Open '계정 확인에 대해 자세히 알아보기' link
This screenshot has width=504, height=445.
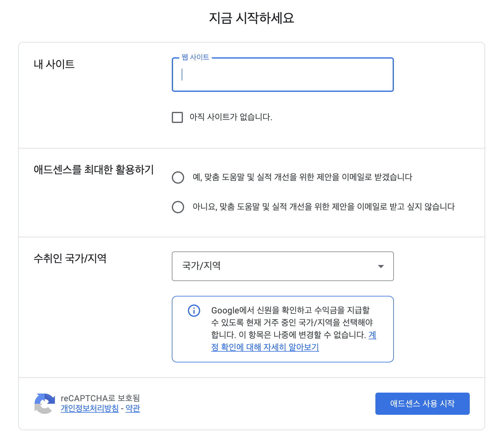[294, 341]
